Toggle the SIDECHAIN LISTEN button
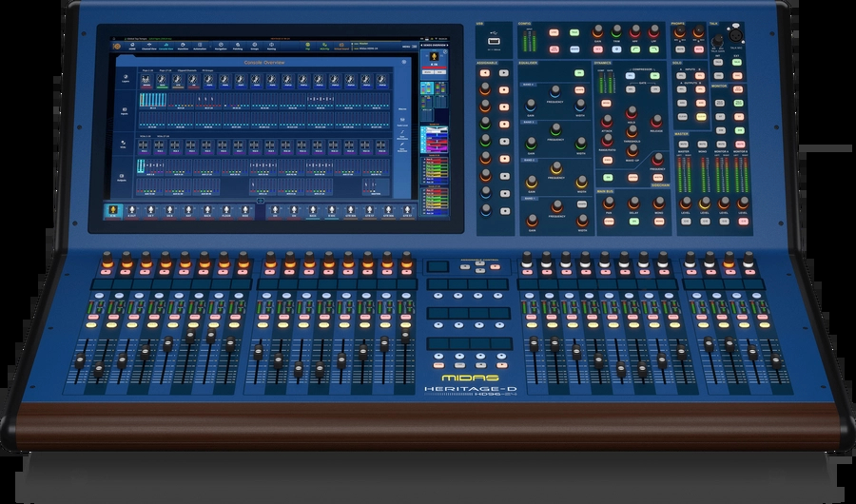 click(632, 177)
